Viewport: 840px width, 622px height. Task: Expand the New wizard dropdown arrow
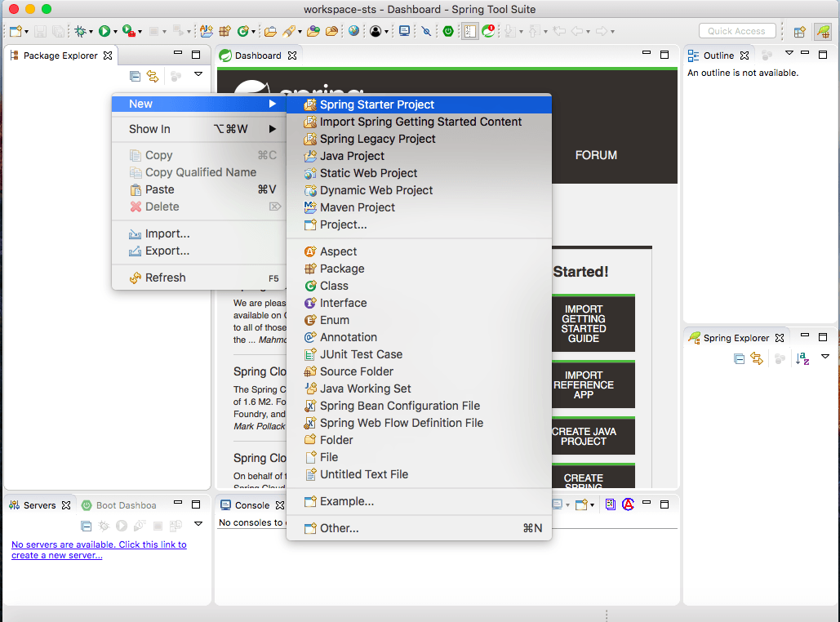(x=26, y=32)
